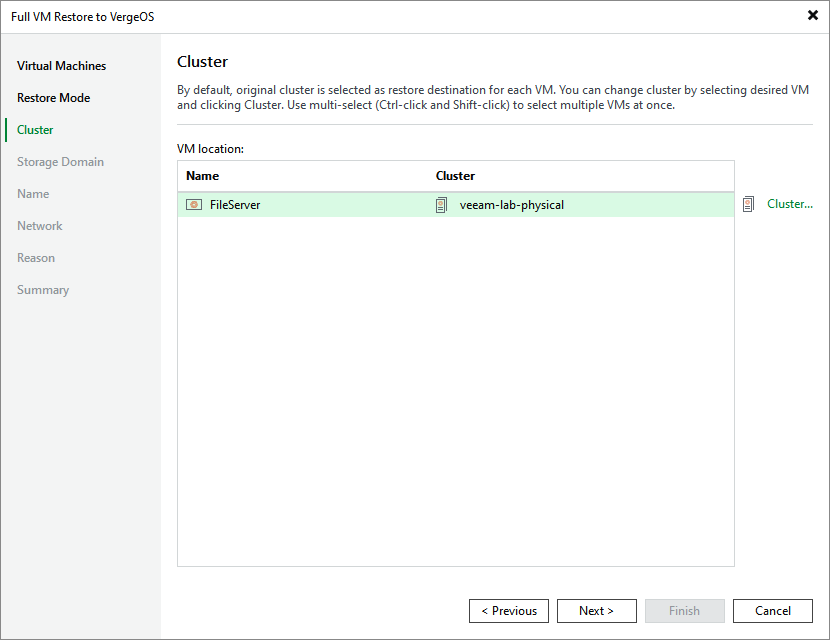This screenshot has width=830, height=640.
Task: Click the cluster icon beside veeam-lab-physical
Action: pos(441,205)
